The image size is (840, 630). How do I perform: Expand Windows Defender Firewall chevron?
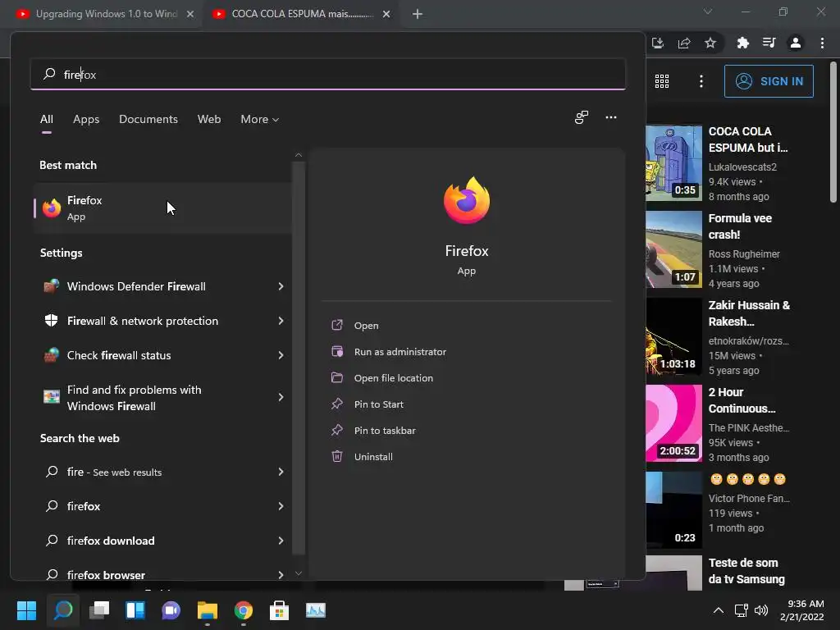281,286
